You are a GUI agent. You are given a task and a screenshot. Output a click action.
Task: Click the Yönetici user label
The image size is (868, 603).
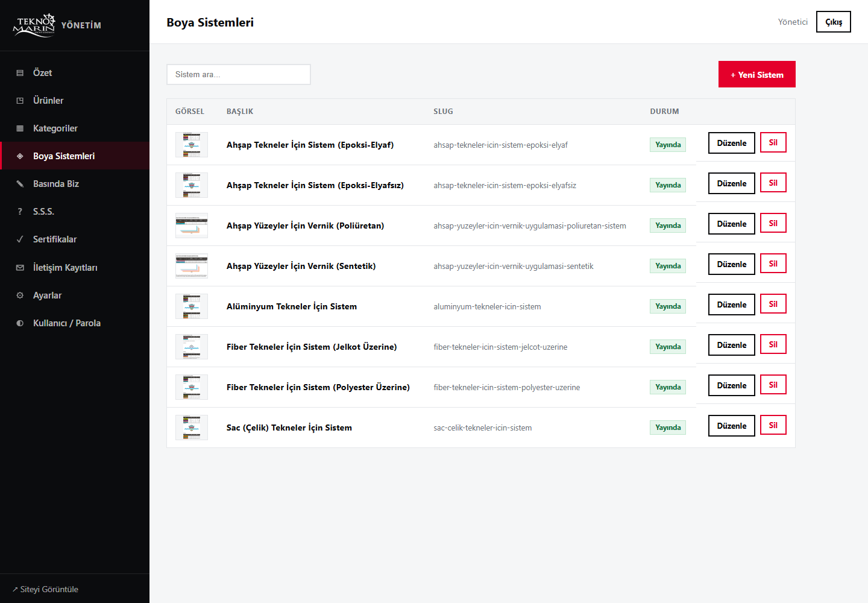(x=793, y=22)
